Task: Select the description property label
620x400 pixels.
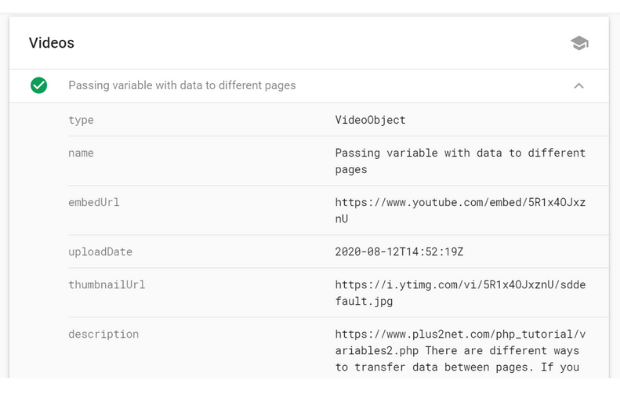Action: click(x=103, y=334)
